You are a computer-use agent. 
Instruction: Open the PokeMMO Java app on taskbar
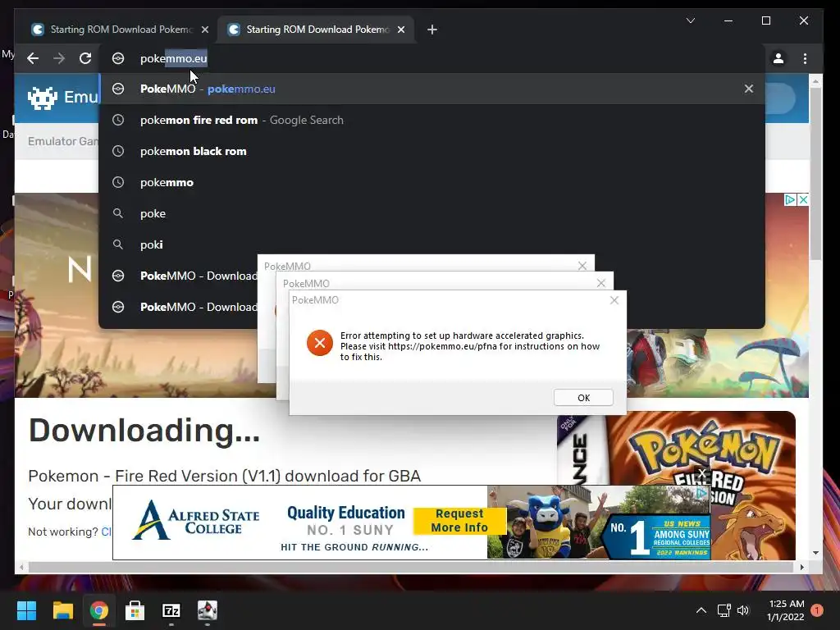(x=208, y=610)
